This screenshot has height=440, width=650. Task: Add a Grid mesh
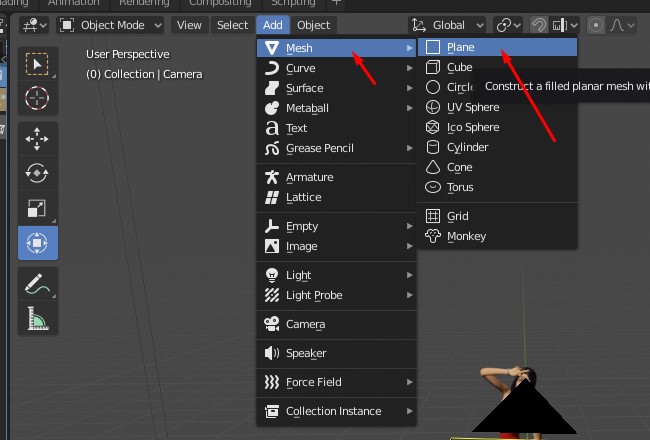[497, 216]
